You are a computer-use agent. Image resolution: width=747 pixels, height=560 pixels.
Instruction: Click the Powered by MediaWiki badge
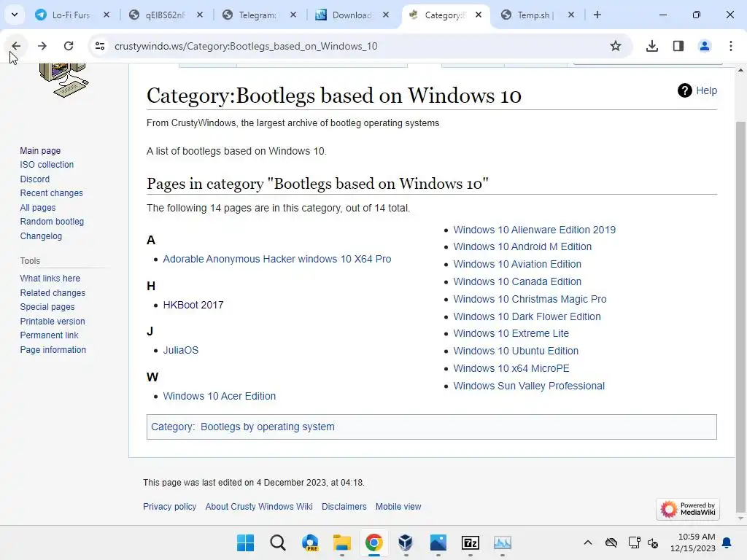[687, 509]
